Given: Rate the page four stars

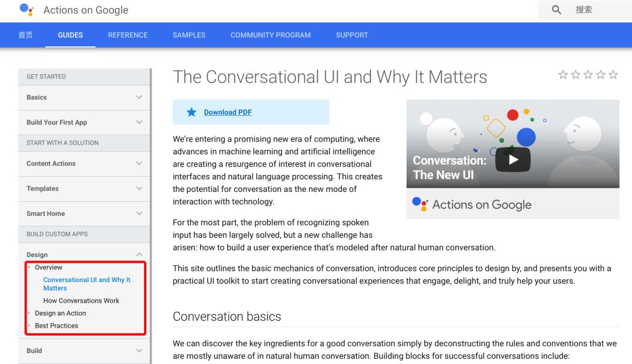Looking at the screenshot, I should tap(600, 74).
